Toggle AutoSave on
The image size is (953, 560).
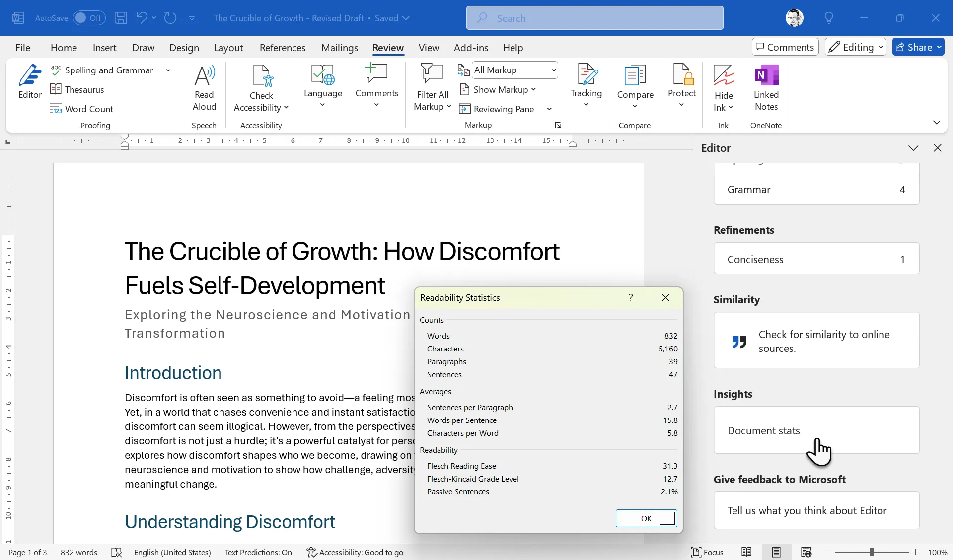pos(88,17)
